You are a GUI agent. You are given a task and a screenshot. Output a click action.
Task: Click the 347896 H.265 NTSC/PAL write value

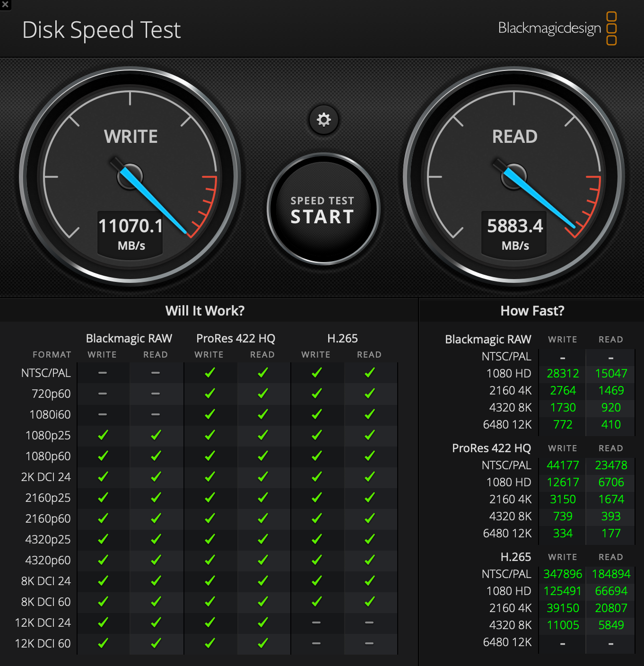point(563,574)
